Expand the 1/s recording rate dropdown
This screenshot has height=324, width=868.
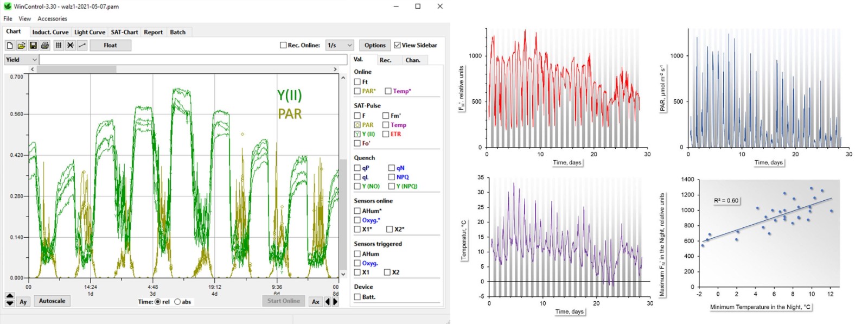[x=340, y=45]
